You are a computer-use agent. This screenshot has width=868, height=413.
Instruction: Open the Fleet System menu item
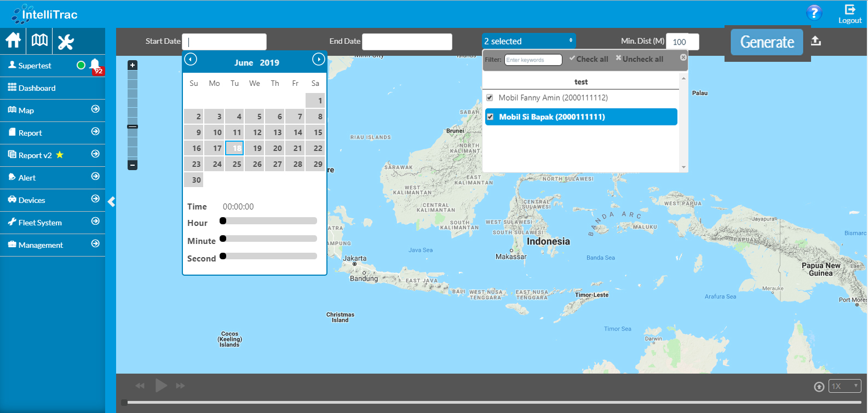(x=40, y=223)
